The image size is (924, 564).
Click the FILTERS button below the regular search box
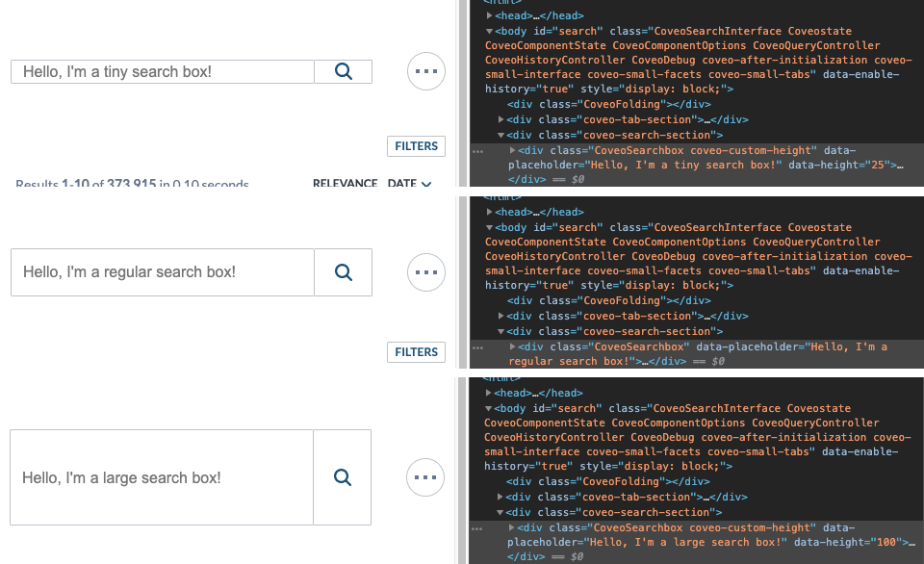[416, 352]
